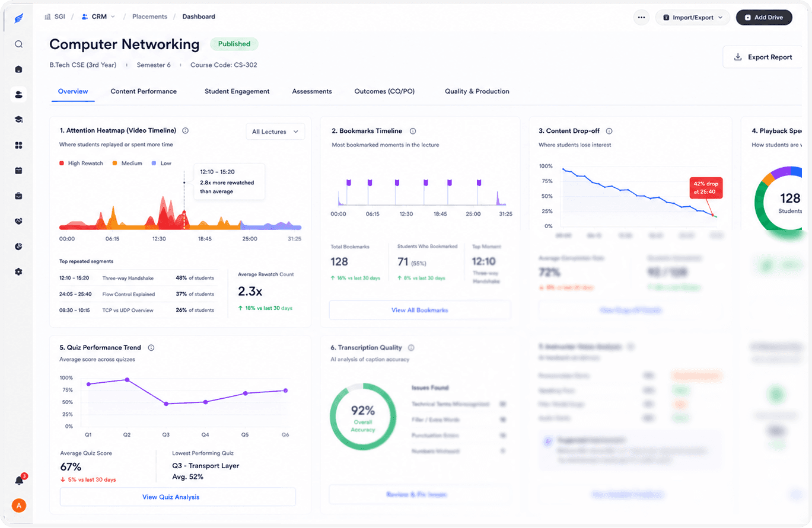Select the graduation cap sidebar icon
The height and width of the screenshot is (528, 812).
(x=18, y=119)
